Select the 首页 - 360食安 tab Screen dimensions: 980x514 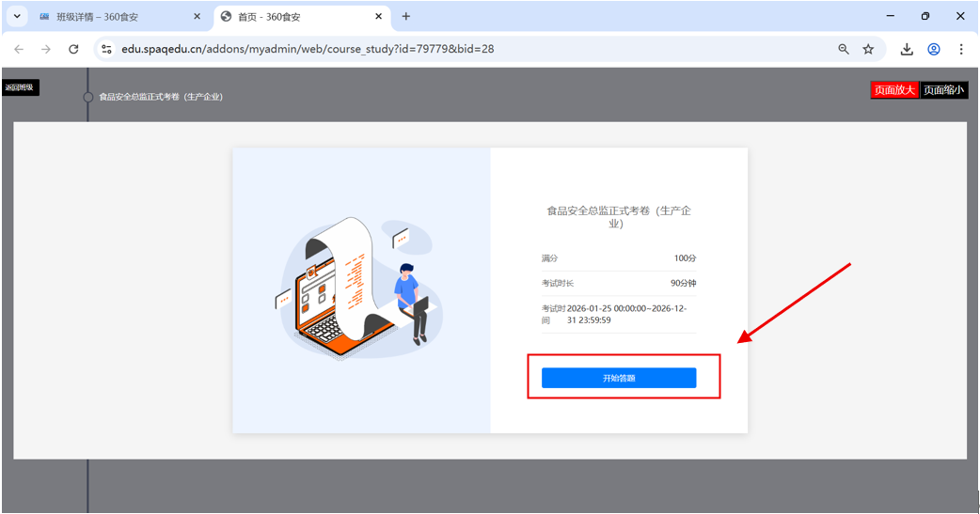point(292,17)
